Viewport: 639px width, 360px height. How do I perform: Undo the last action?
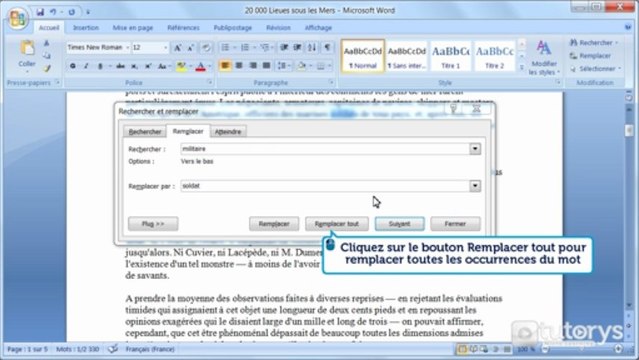click(53, 12)
